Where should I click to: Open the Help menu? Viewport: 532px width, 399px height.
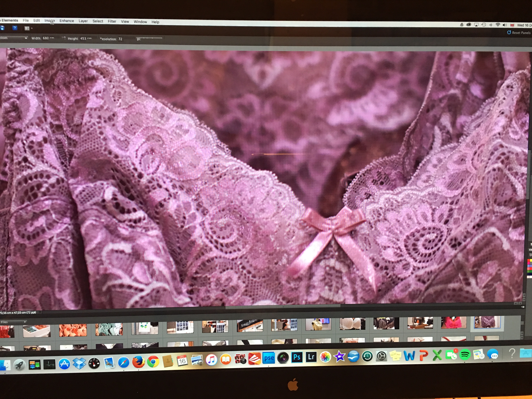[155, 22]
